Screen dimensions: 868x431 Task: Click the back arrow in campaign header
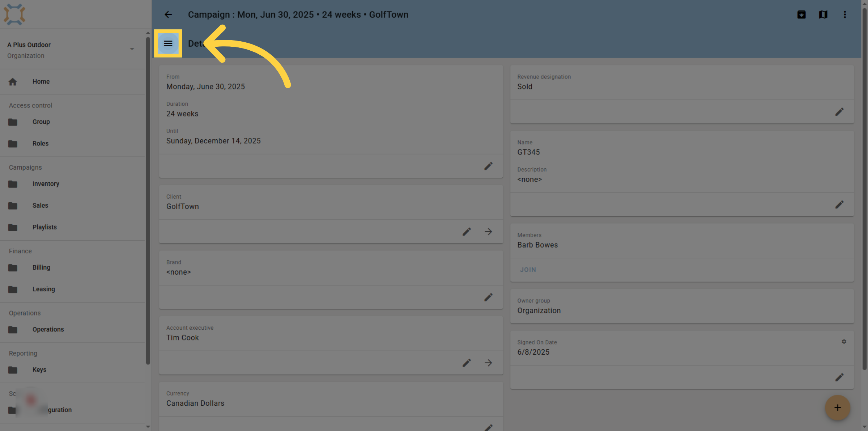tap(168, 14)
